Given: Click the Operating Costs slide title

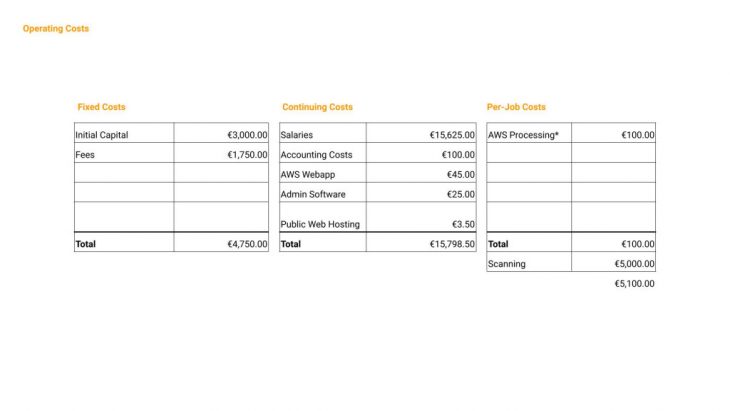Looking at the screenshot, I should click(56, 29).
